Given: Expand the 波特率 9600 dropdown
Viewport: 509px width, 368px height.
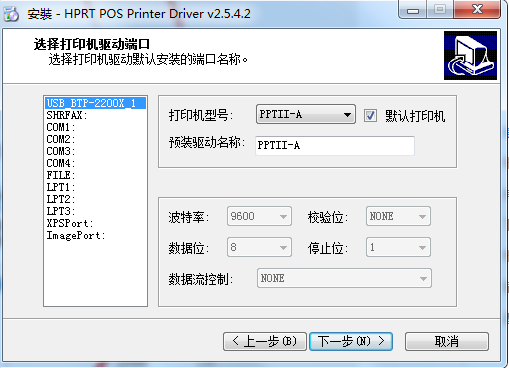Looking at the screenshot, I should 259,216.
